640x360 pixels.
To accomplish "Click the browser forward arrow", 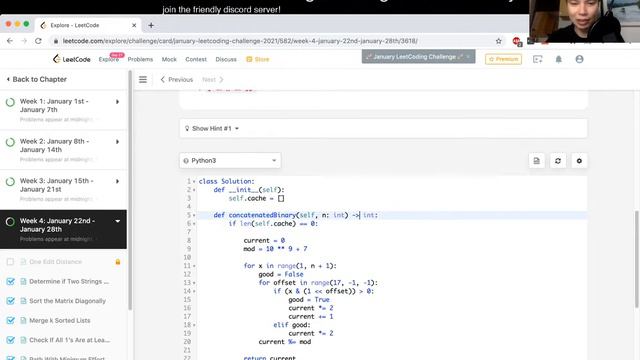I will pos(24,41).
